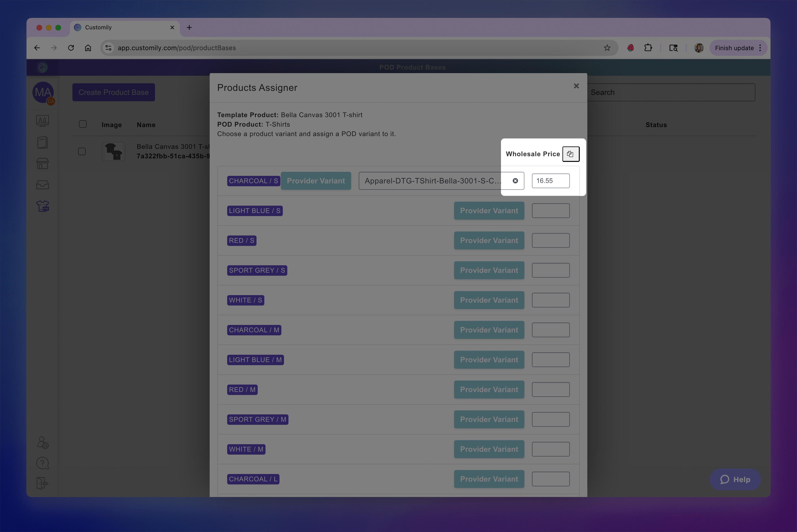Toggle the select-all checkbox in table header

click(83, 124)
